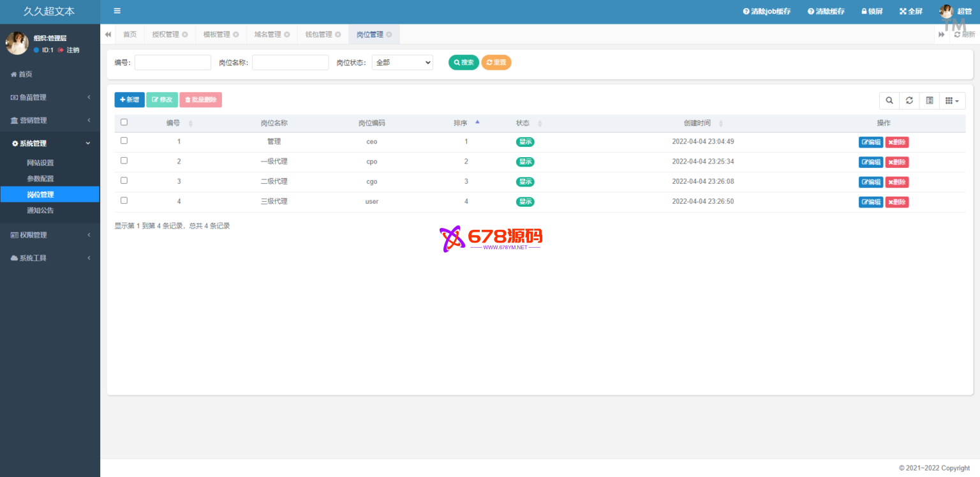980x477 pixels.
Task: Switch to the 钱包管理 tab
Action: pos(318,34)
